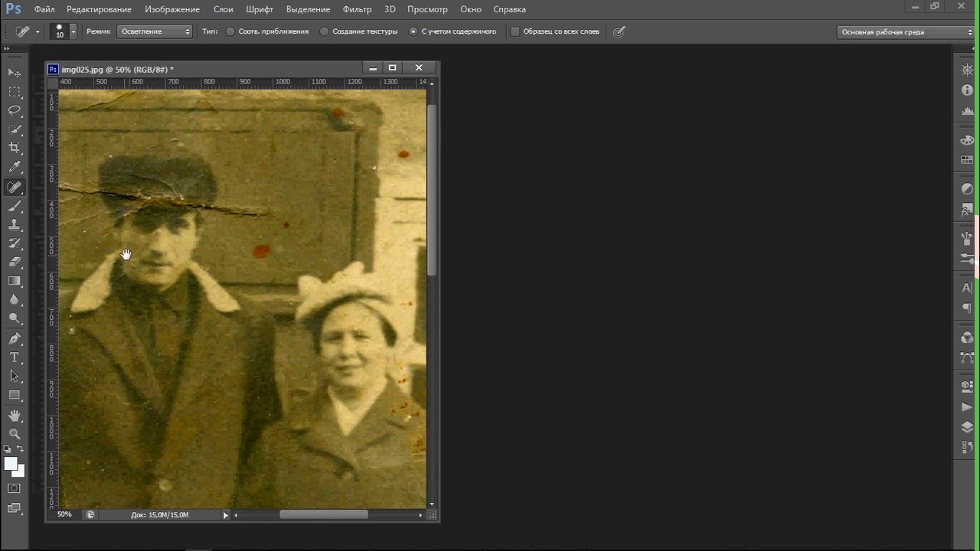Screen dimensions: 980x551
Task: Open the Фильтр menu
Action: tap(357, 9)
